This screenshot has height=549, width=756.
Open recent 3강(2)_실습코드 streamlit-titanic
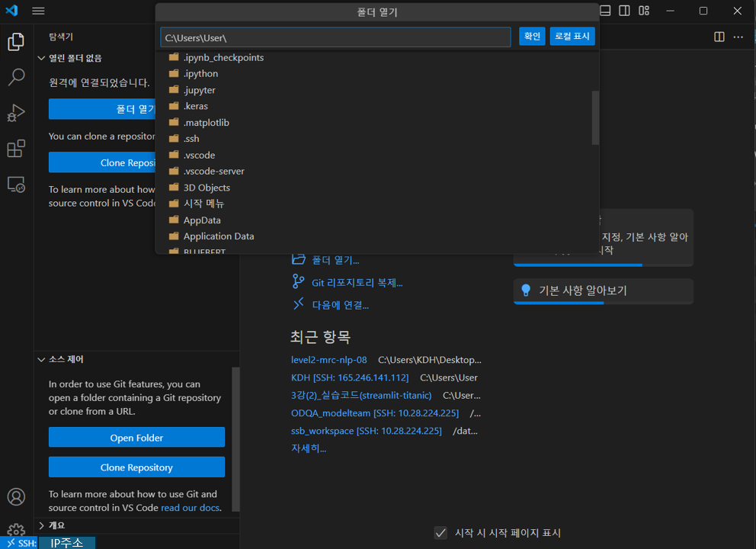pyautogui.click(x=361, y=395)
